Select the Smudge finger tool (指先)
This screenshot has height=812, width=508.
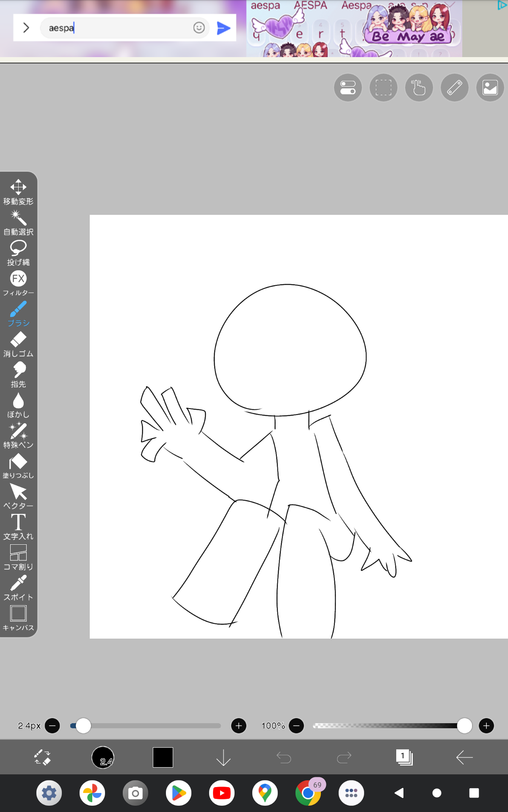[x=18, y=375]
